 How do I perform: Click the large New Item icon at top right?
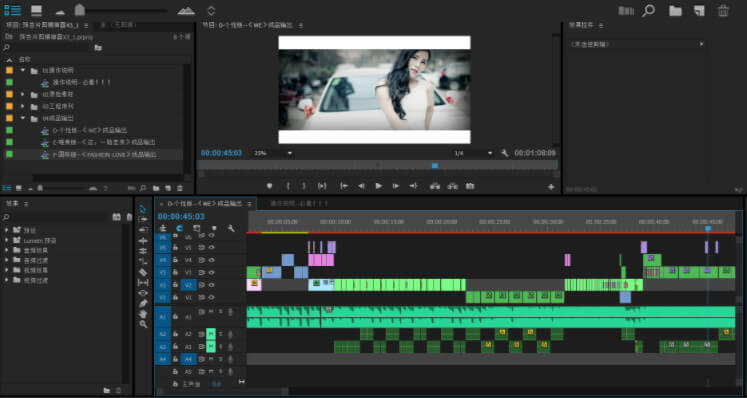click(x=699, y=10)
